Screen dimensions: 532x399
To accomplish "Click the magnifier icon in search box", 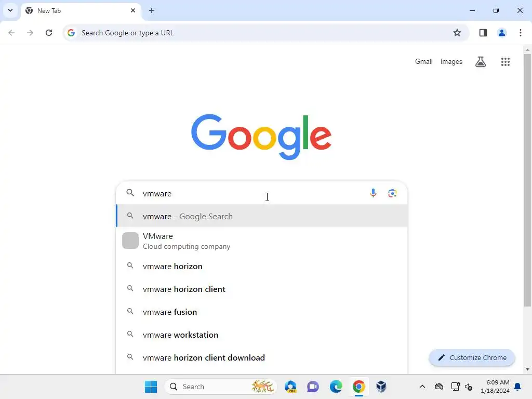I will pyautogui.click(x=130, y=193).
